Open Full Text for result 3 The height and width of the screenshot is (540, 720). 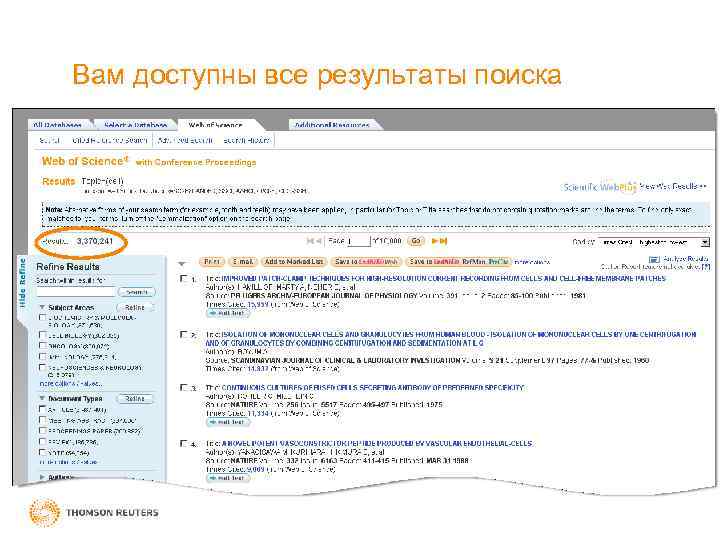[228, 422]
